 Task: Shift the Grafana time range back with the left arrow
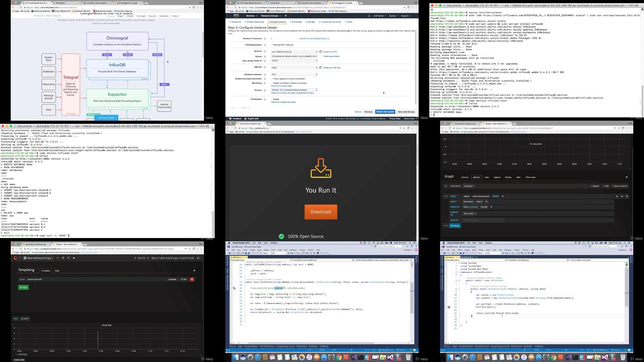click(135, 258)
